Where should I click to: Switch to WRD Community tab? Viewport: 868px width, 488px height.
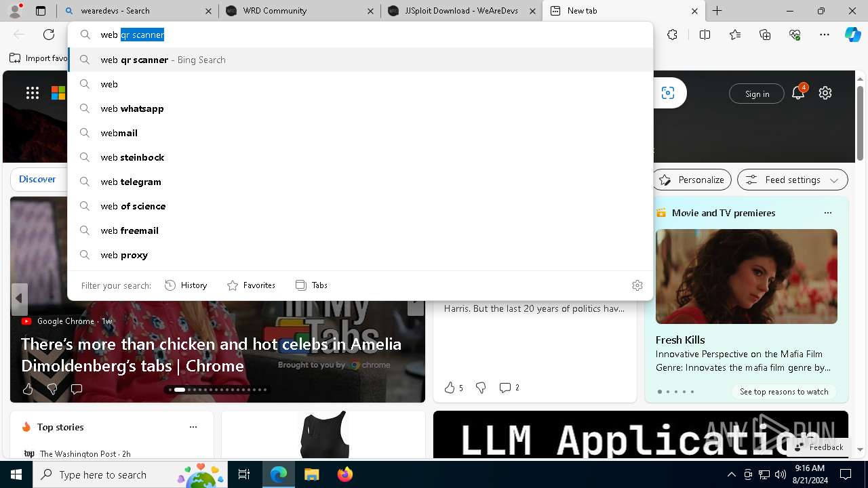point(300,11)
